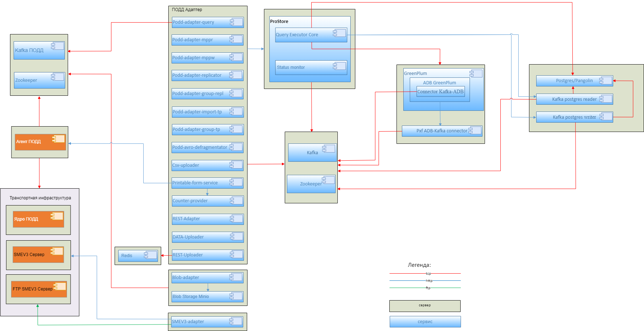Click the component icon on Агент ПОДД

pyautogui.click(x=59, y=139)
